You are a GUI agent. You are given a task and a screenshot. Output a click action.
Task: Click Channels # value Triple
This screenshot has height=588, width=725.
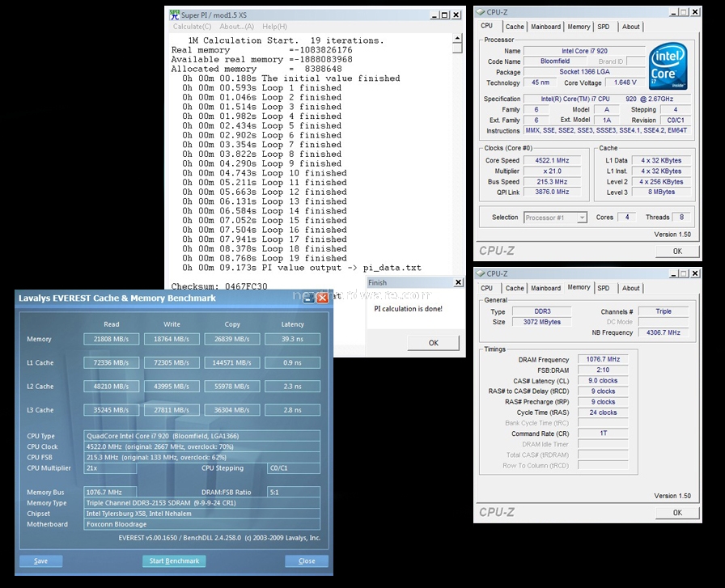[x=663, y=311]
